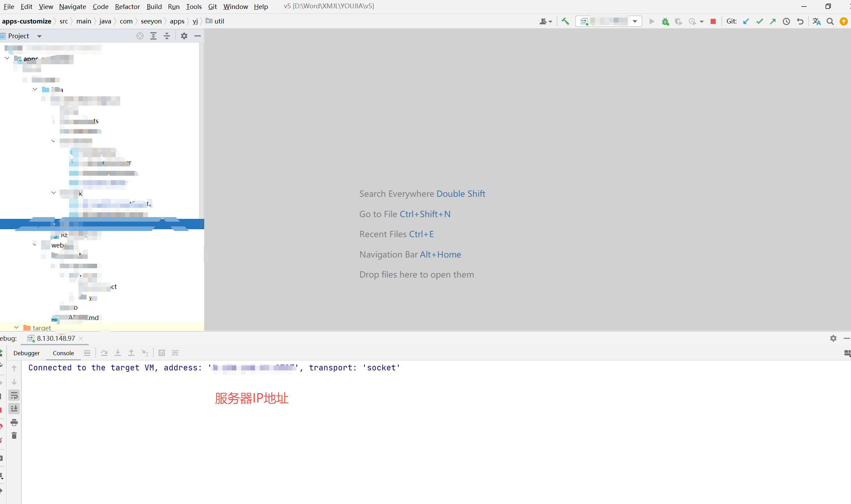
Task: Open the Refactor menu
Action: tap(127, 7)
